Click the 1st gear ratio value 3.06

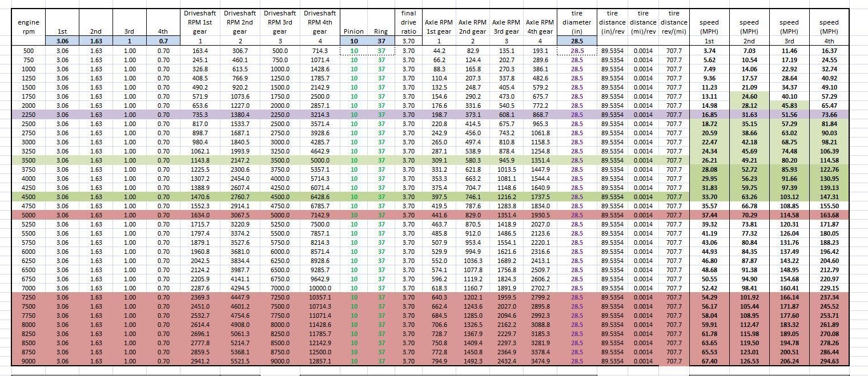click(63, 41)
